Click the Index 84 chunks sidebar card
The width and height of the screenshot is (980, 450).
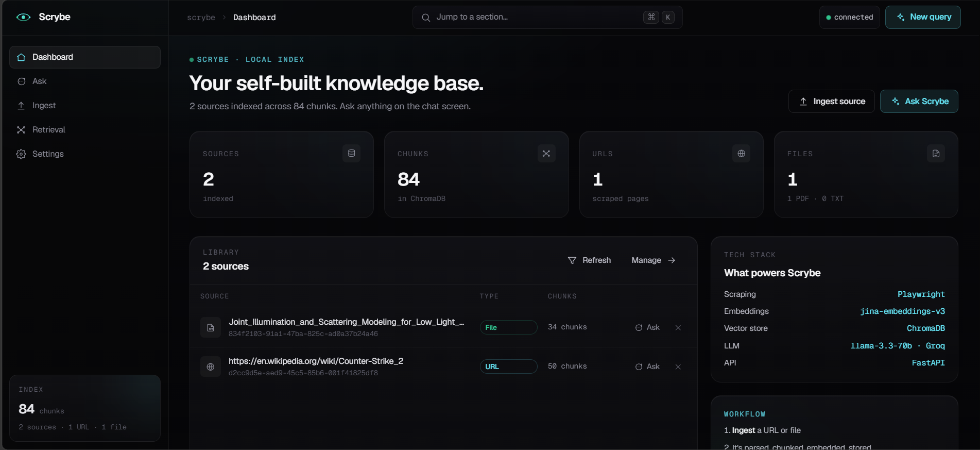[x=85, y=408]
